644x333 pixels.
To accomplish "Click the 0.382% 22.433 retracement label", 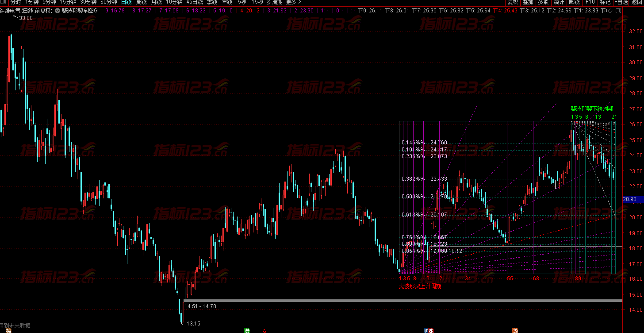I will [x=425, y=179].
